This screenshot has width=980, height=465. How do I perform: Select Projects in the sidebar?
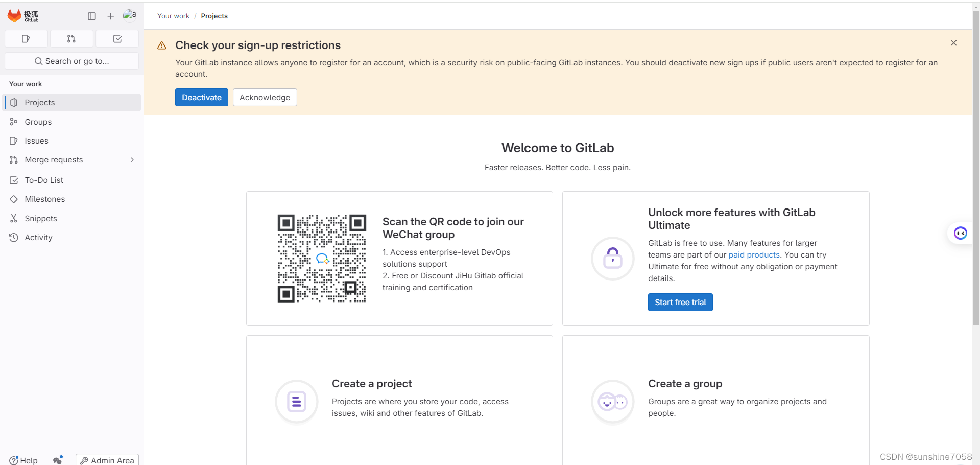(72, 102)
